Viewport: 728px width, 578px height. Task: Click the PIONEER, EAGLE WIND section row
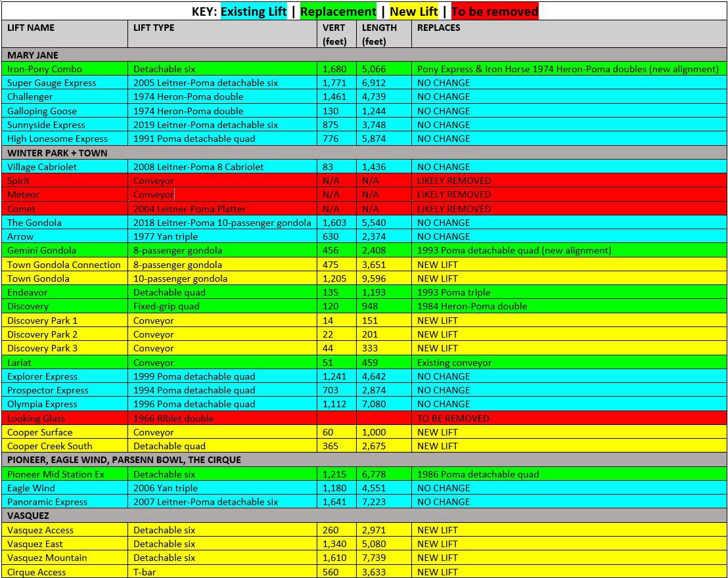point(364,460)
